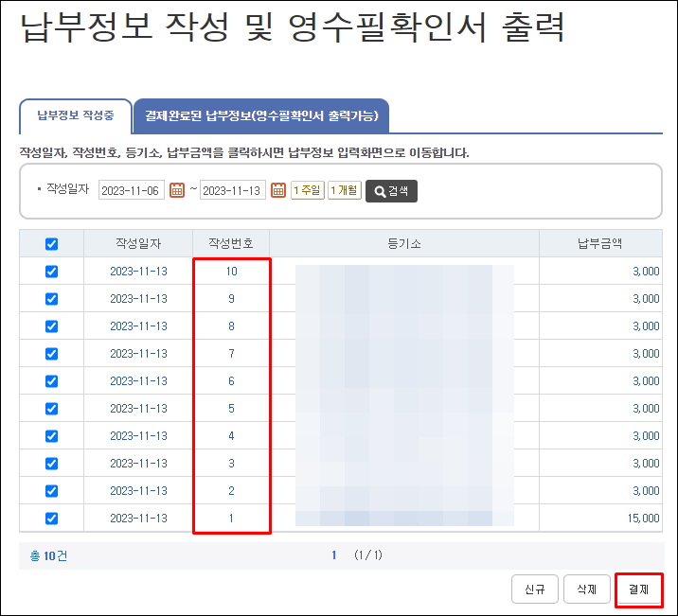Go to page 1 in pagination
Screen dimensions: 678x616
(x=333, y=555)
